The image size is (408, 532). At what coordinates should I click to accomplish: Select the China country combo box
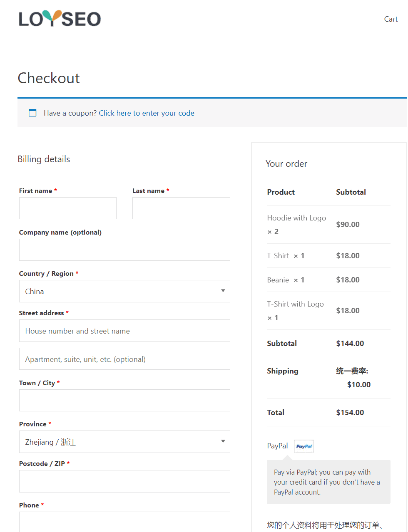(124, 291)
